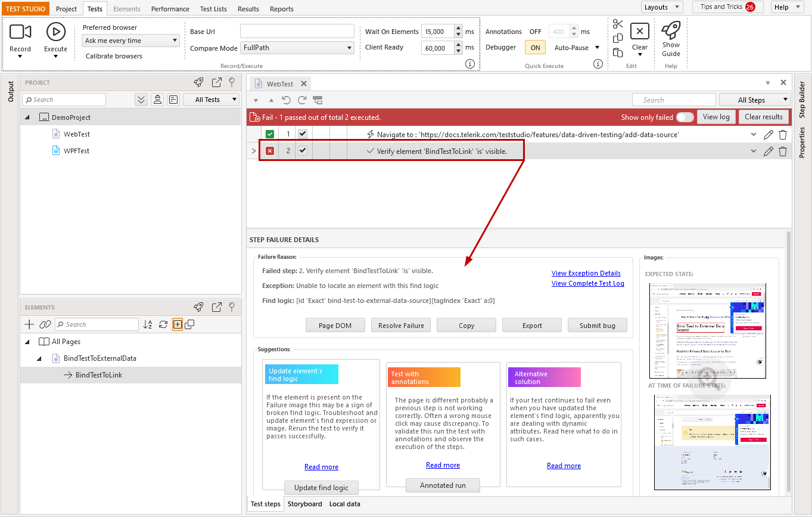Click the rocket icon in Elements panel header
The width and height of the screenshot is (812, 517).
(x=199, y=308)
